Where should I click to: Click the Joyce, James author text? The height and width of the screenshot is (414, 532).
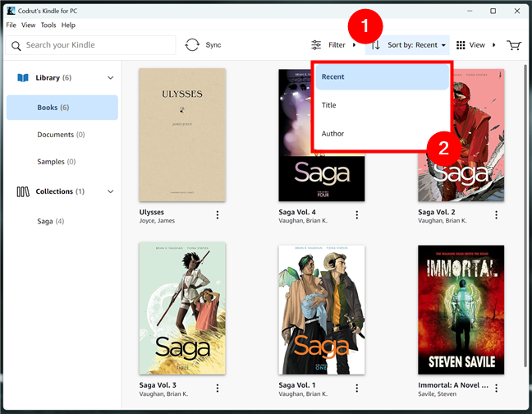[x=157, y=221]
